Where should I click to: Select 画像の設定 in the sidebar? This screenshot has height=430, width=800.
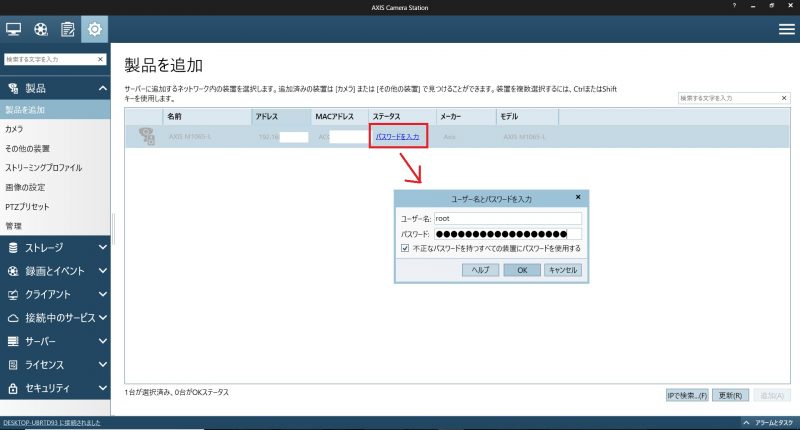point(55,187)
